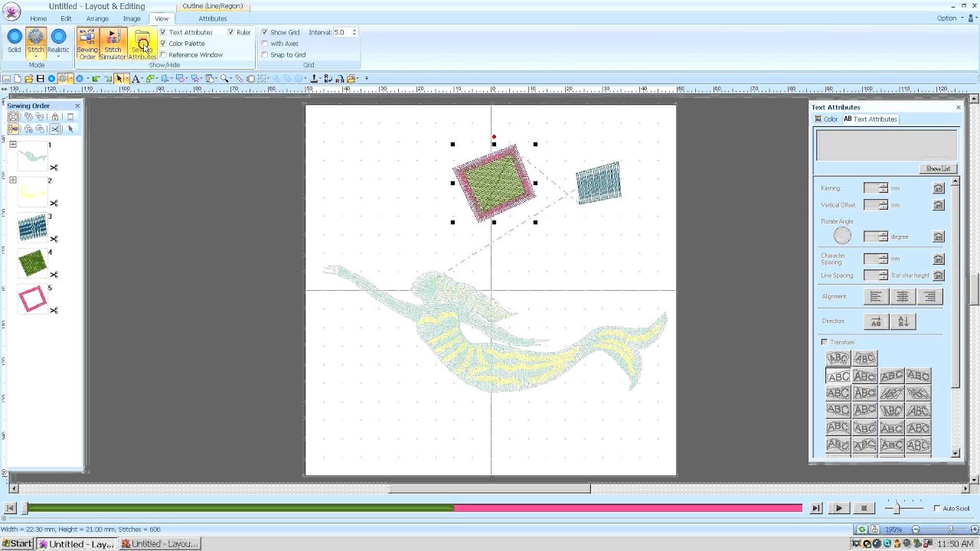Click the Undo green arrow icon
The height and width of the screenshot is (551, 980).
[96, 78]
